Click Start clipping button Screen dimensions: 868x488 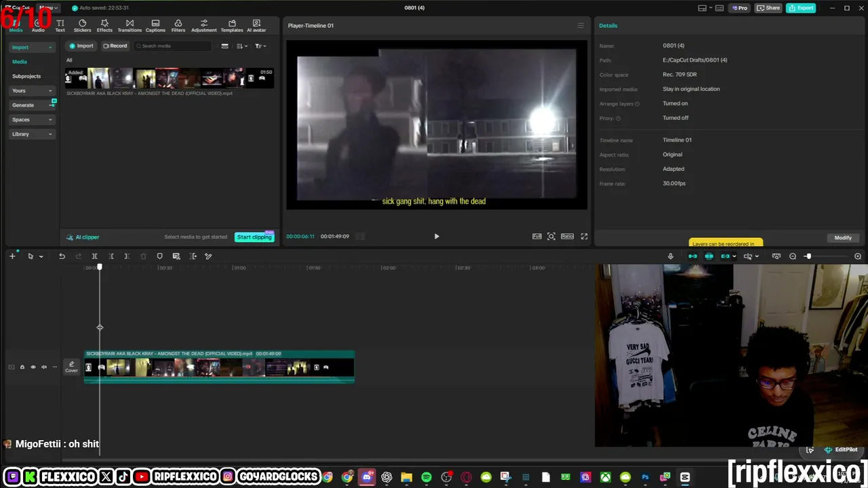pyautogui.click(x=254, y=237)
